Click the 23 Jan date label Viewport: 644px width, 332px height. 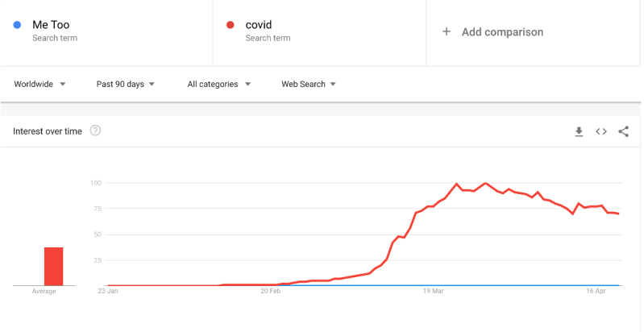[x=108, y=292]
